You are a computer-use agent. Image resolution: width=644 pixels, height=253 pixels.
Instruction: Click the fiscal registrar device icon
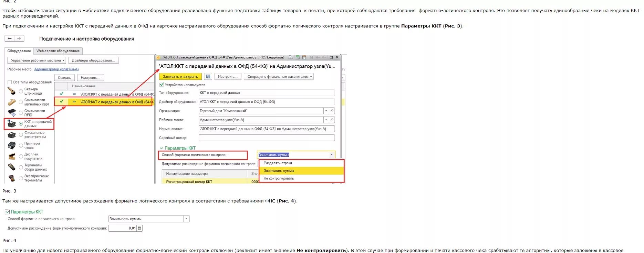point(12,135)
